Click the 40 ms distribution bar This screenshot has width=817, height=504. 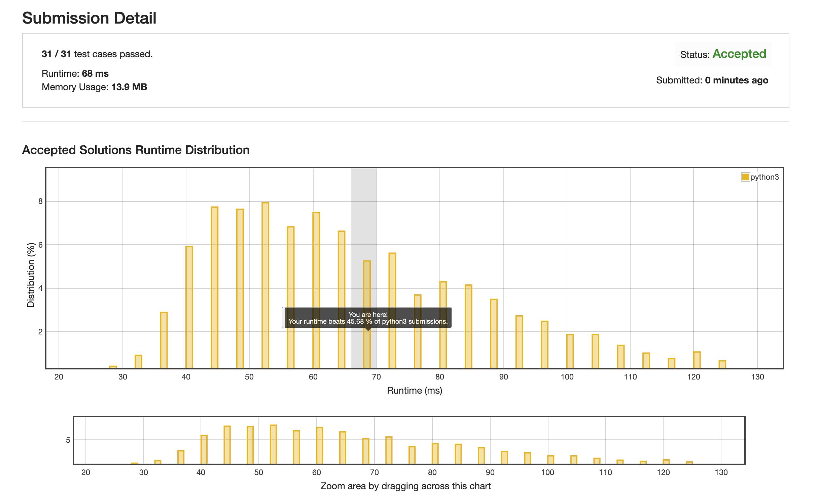189,307
